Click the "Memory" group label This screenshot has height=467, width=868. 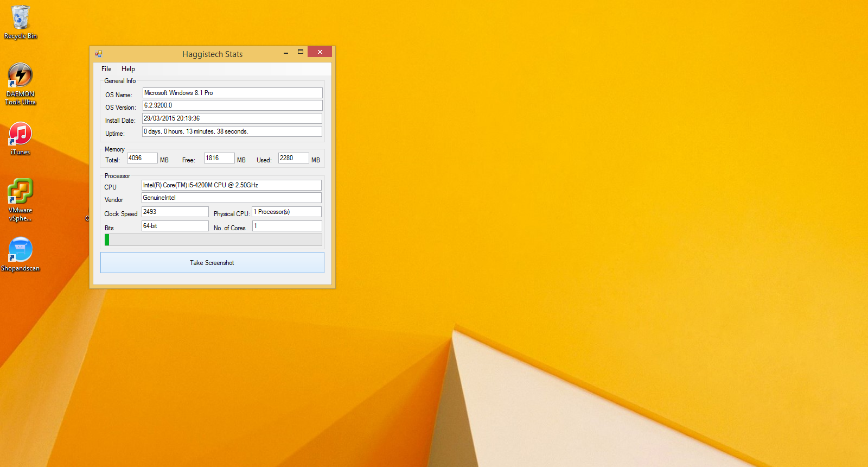(x=114, y=149)
